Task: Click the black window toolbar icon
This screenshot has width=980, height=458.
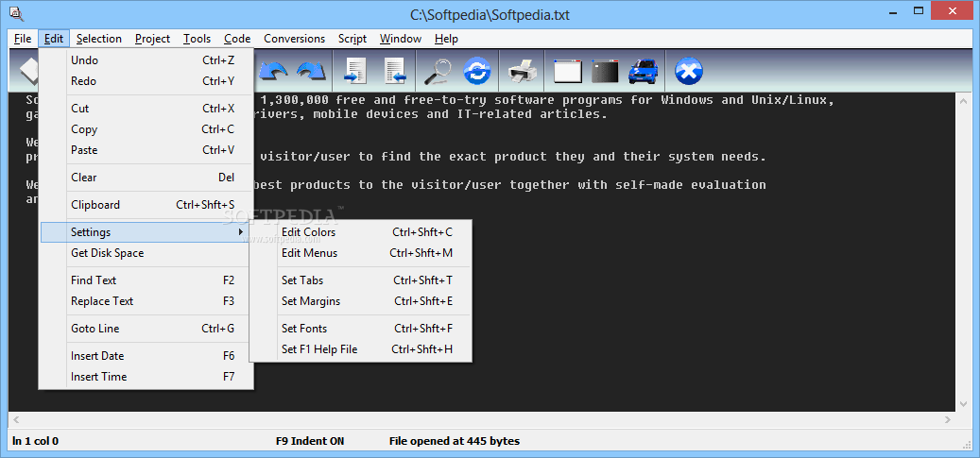Action: (x=605, y=71)
